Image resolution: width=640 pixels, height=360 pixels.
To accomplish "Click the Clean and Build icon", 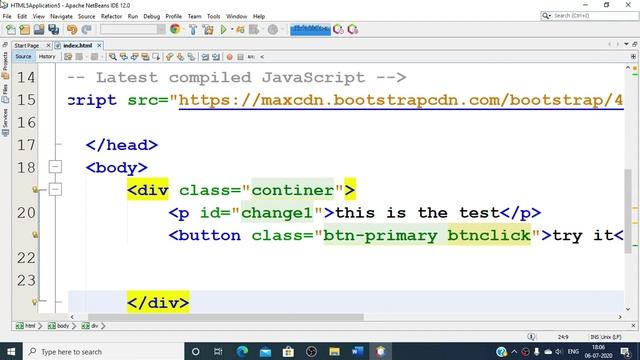I will pyautogui.click(x=208, y=29).
